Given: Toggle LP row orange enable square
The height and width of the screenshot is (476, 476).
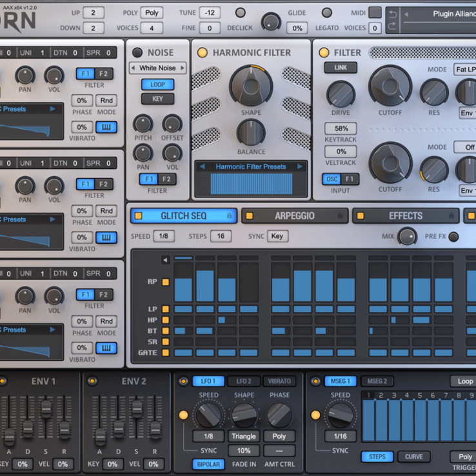Looking at the screenshot, I should click(166, 309).
